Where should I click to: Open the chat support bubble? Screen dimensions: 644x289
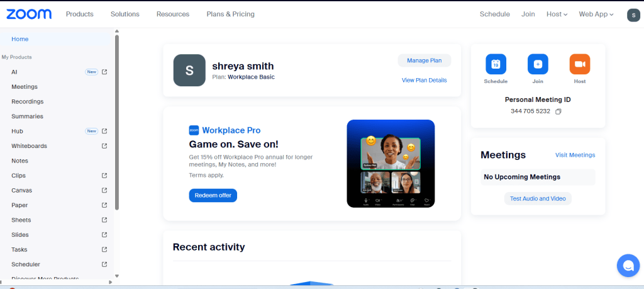coord(628,266)
